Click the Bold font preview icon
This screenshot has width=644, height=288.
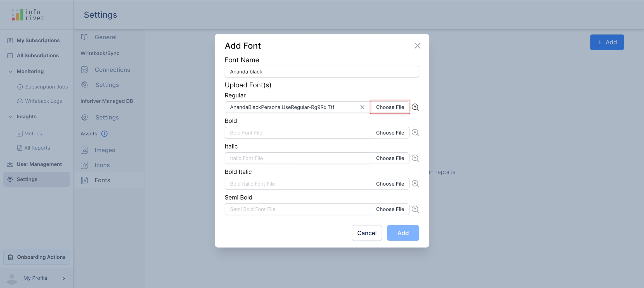point(415,133)
